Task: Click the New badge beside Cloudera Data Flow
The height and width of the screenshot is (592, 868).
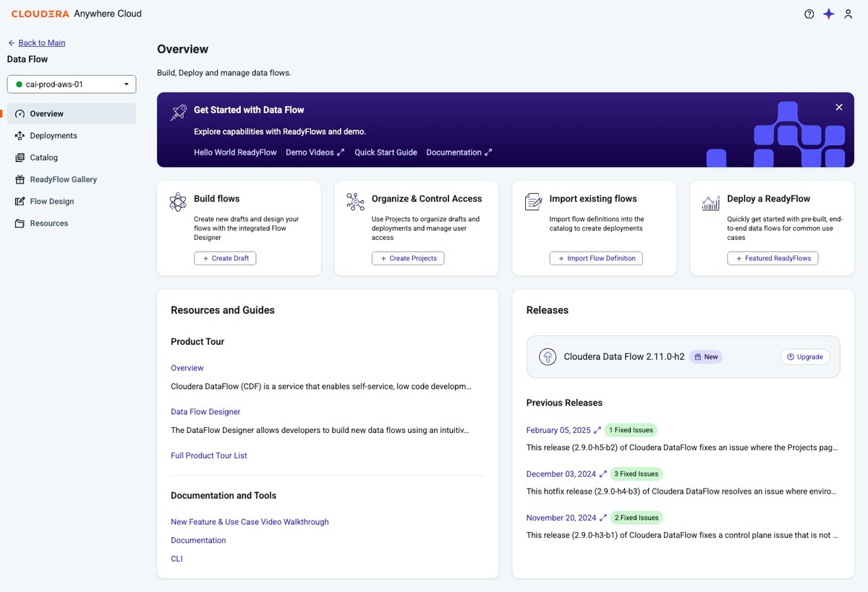Action: click(706, 356)
